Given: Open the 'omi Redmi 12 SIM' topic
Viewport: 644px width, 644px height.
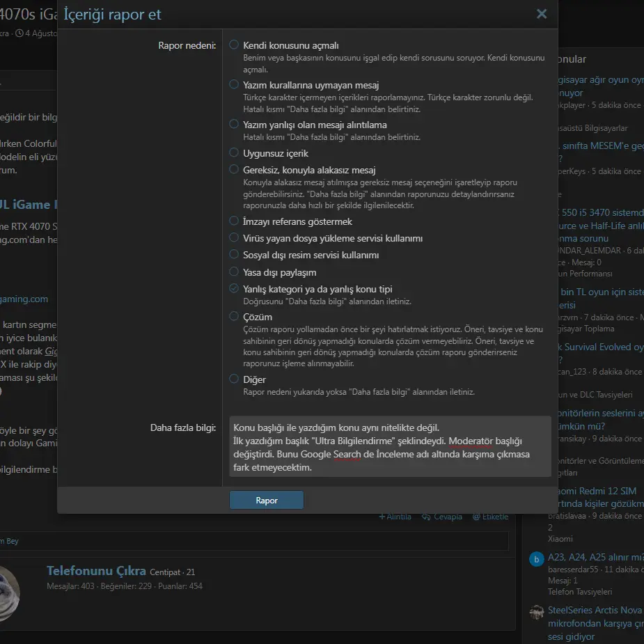Looking at the screenshot, I should [x=600, y=497].
